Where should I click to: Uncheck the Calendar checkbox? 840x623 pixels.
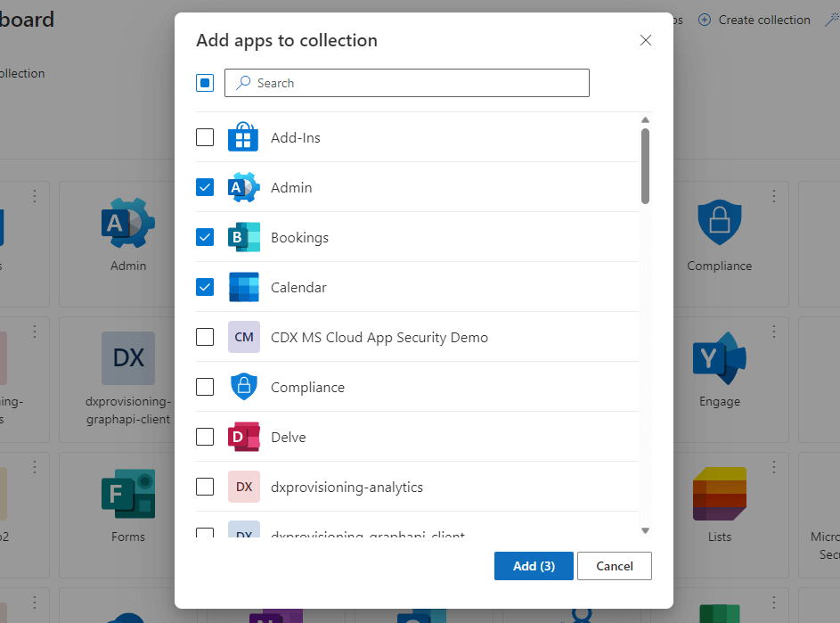[x=205, y=287]
